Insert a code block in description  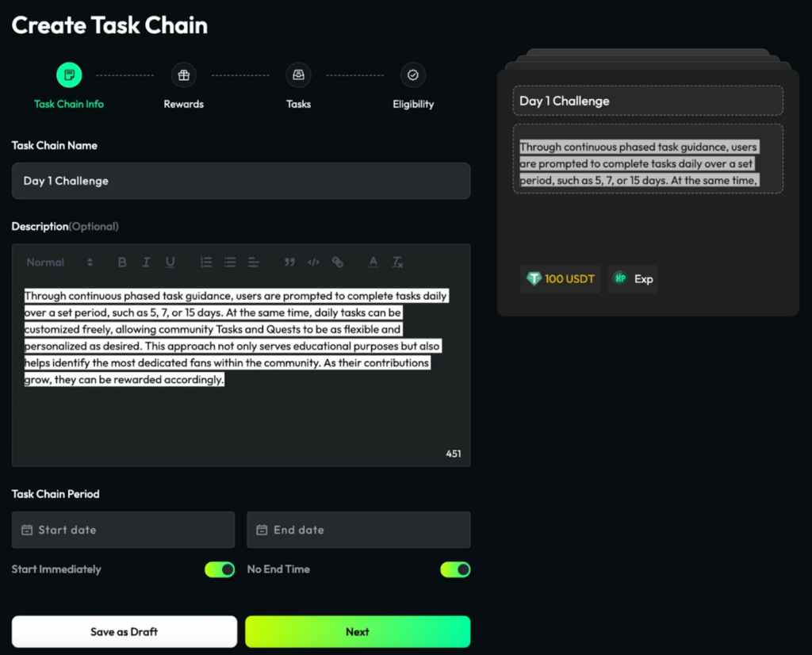313,262
